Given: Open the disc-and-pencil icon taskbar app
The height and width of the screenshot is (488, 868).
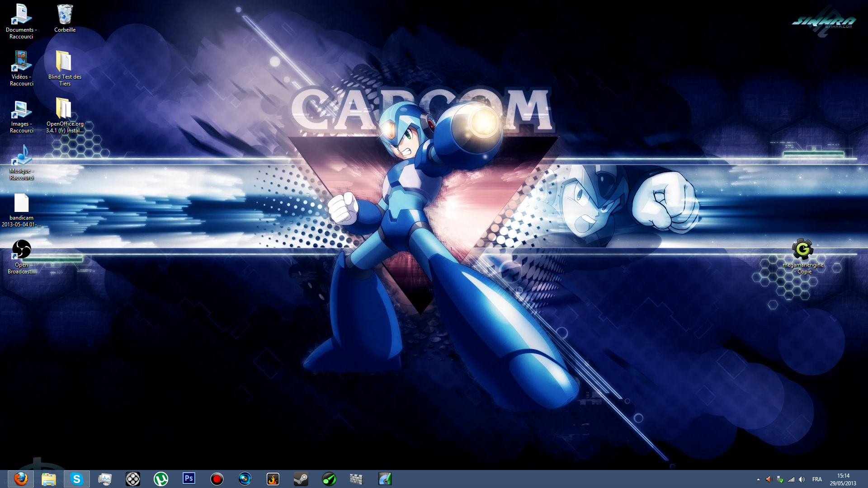Looking at the screenshot, I should tap(385, 479).
